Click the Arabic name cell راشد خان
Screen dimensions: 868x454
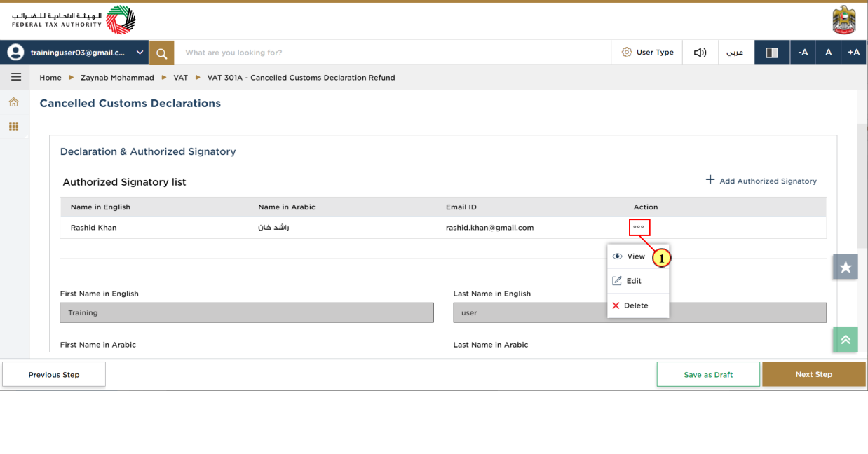tap(273, 228)
